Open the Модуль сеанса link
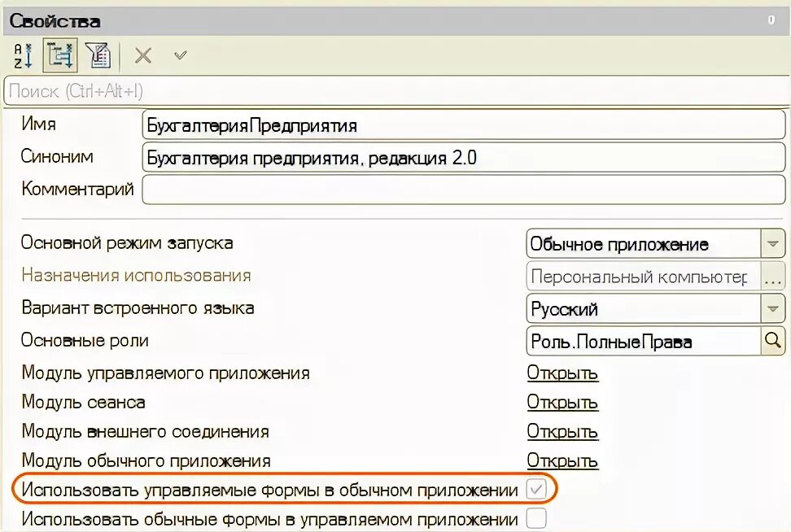791x532 pixels. point(562,403)
